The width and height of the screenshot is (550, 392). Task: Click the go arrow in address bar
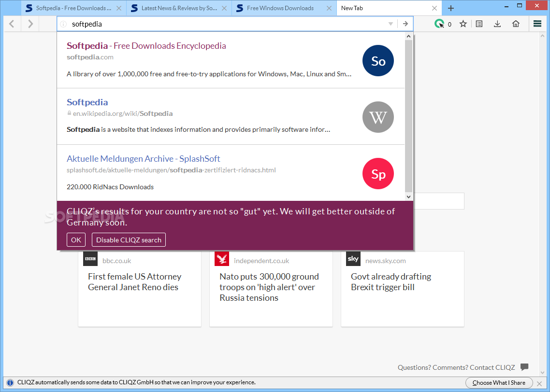[405, 24]
